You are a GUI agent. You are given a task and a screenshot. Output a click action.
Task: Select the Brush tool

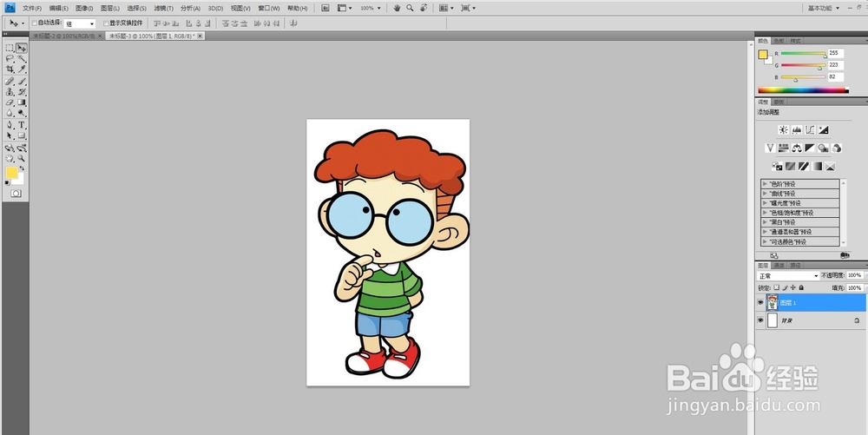pos(22,82)
